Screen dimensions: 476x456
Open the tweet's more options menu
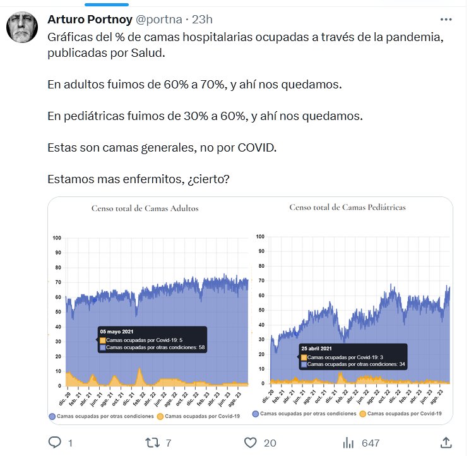point(446,20)
